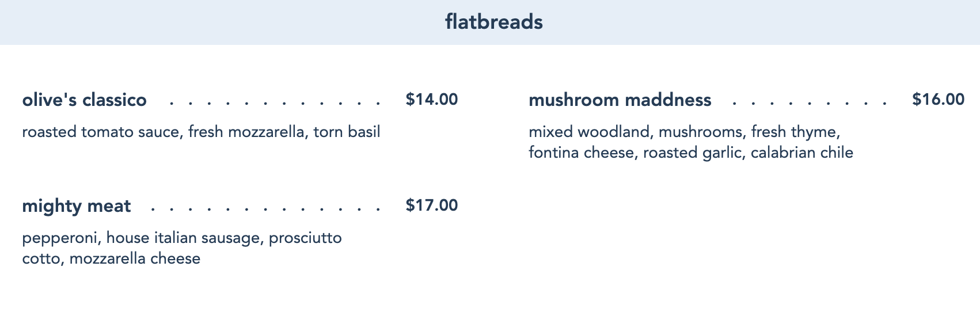
Task: Click the "mozzarella cheese" ingredient text
Action: tap(135, 258)
